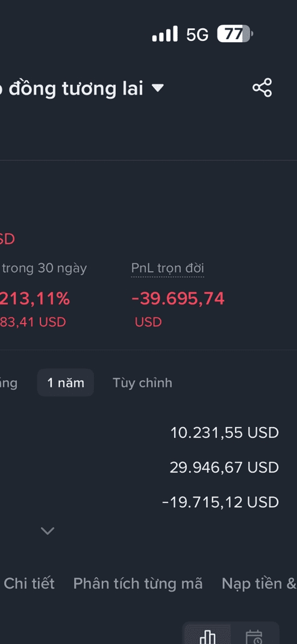Tap the share icon in the header
The image size is (297, 644).
tap(262, 87)
